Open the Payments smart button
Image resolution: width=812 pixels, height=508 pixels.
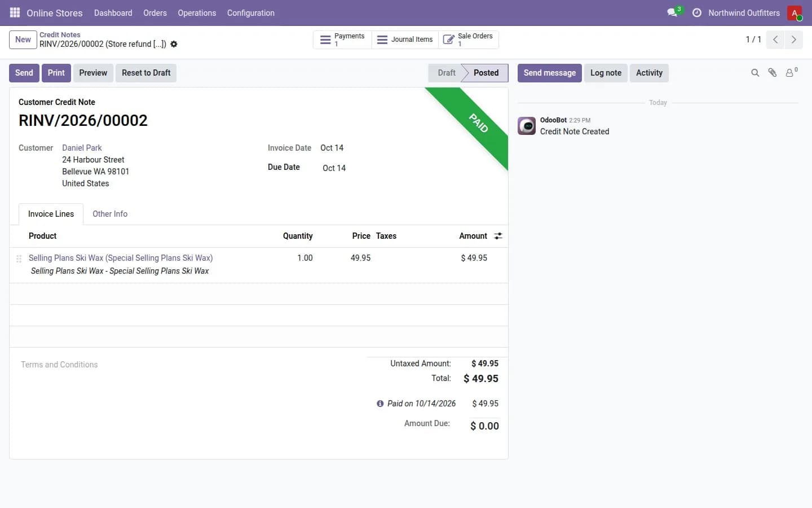coord(342,40)
